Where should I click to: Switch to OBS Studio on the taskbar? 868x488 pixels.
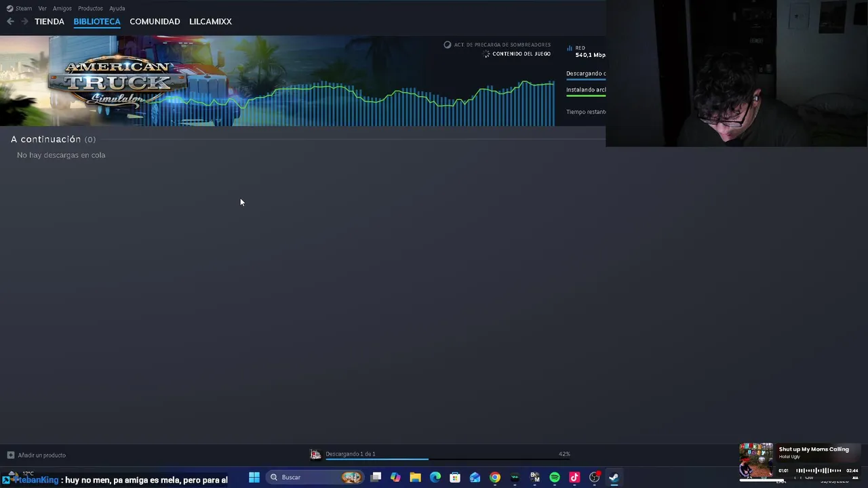[x=595, y=477]
